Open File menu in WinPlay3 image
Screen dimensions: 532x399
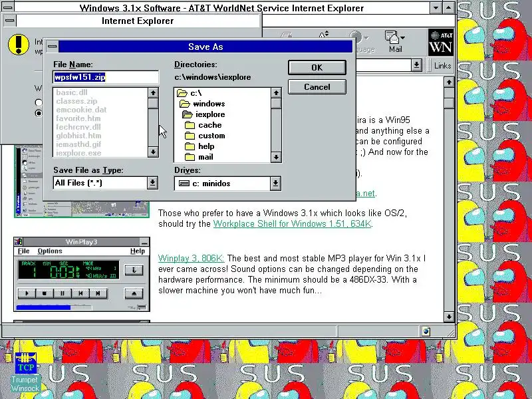click(23, 251)
